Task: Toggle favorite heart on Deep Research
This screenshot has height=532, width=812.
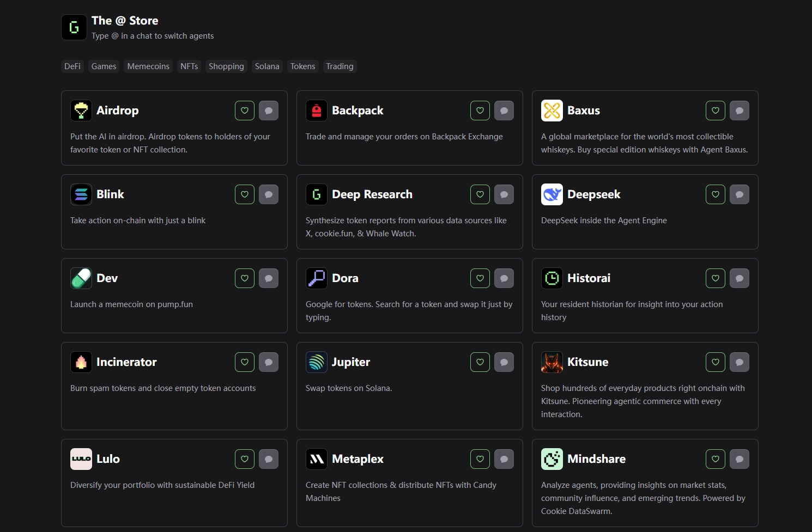Action: coord(480,194)
